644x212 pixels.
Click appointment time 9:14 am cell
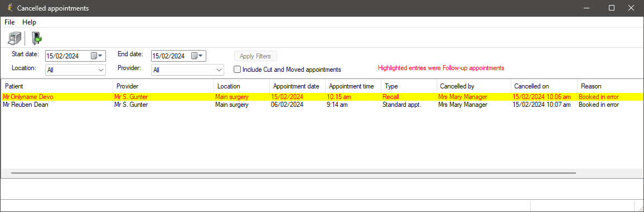pos(337,105)
